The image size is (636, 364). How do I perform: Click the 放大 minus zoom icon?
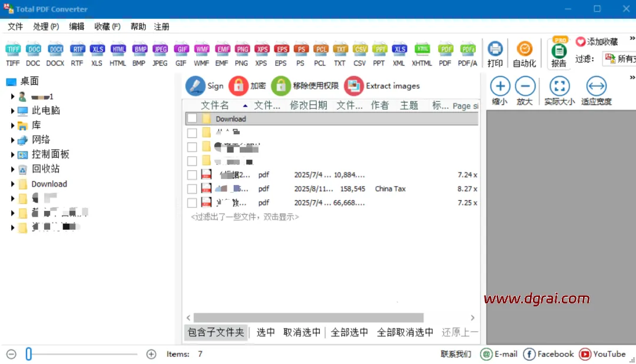(x=525, y=91)
